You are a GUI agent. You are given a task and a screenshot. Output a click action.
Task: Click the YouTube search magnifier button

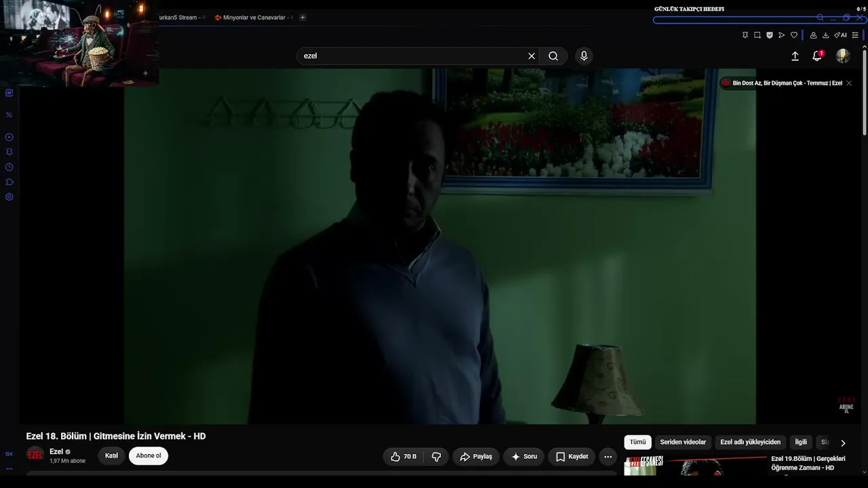click(553, 56)
